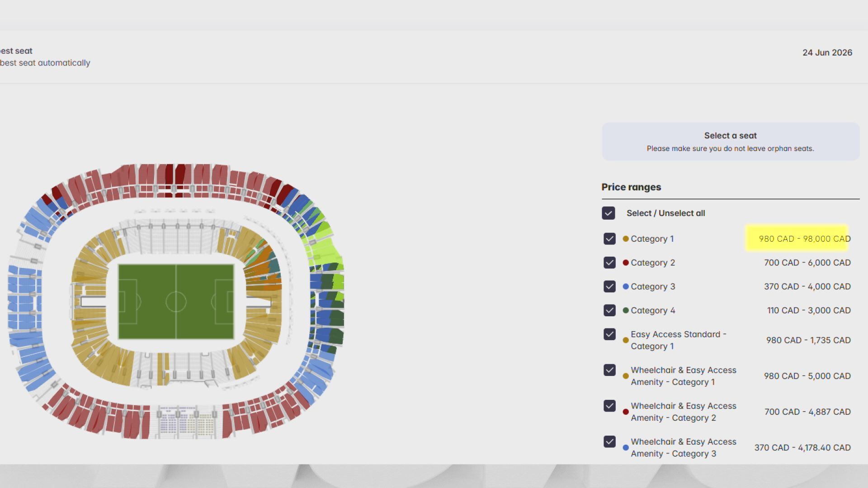This screenshot has width=868, height=488.
Task: Disable the Category 3 checkbox
Action: 609,286
